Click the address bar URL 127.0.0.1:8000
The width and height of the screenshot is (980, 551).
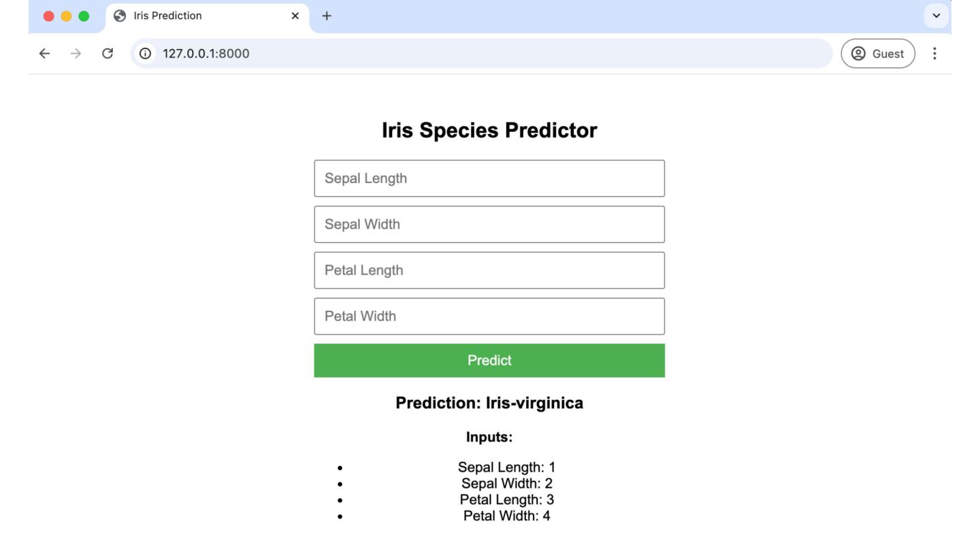click(x=206, y=54)
